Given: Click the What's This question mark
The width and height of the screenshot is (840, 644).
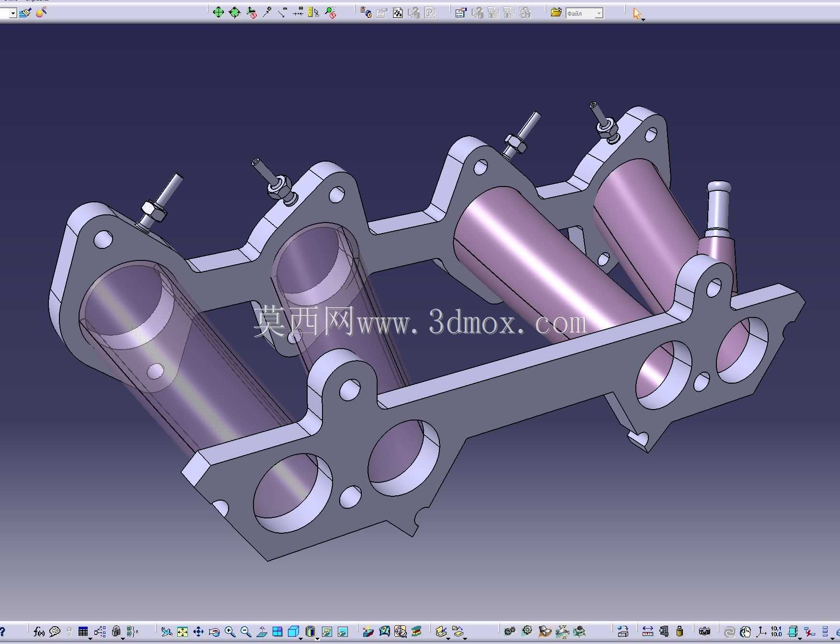Looking at the screenshot, I should [x=2, y=632].
